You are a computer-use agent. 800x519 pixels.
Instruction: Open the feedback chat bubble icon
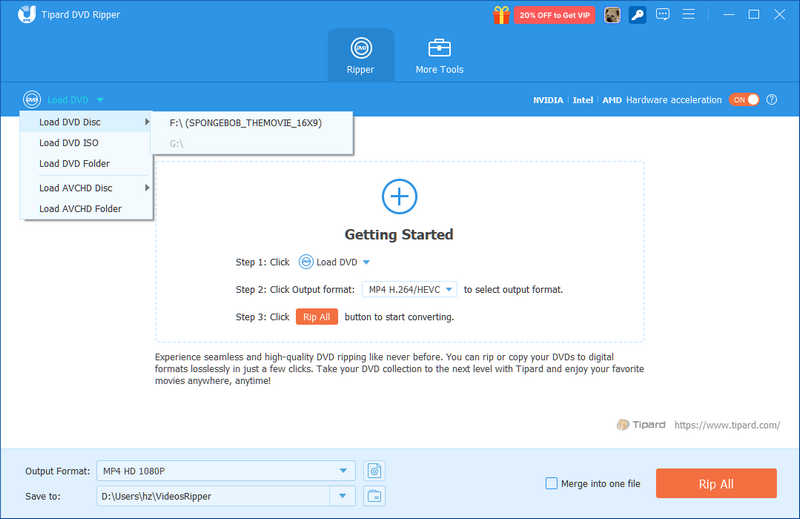click(x=663, y=14)
